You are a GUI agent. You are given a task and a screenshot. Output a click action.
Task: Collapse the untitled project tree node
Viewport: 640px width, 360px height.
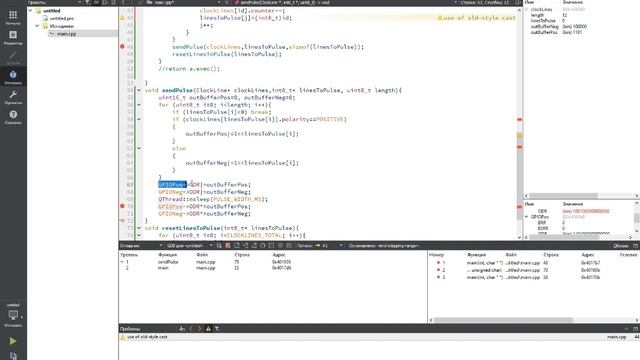(31, 11)
